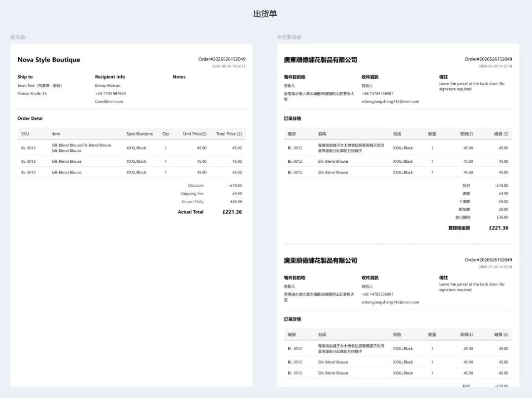Click the SKU column header
532x398 pixels.
tap(25, 134)
